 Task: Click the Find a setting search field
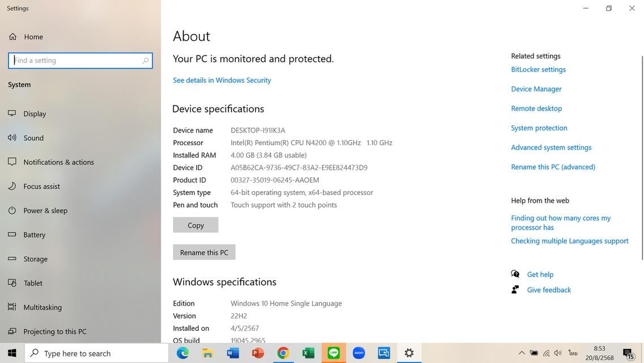pos(80,61)
